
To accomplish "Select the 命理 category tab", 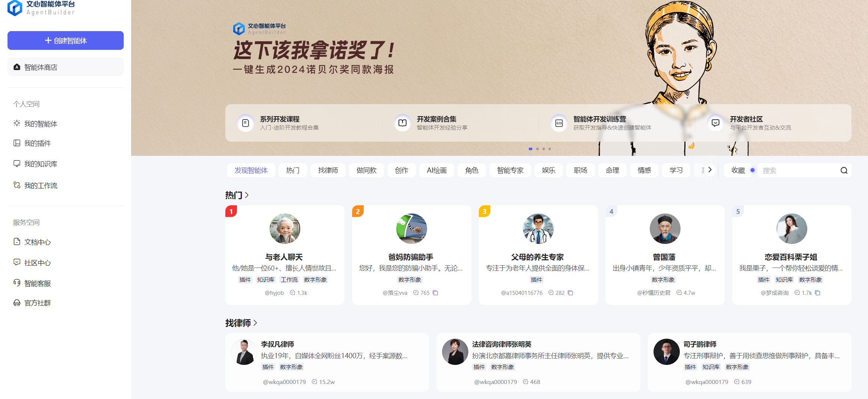I will (613, 170).
